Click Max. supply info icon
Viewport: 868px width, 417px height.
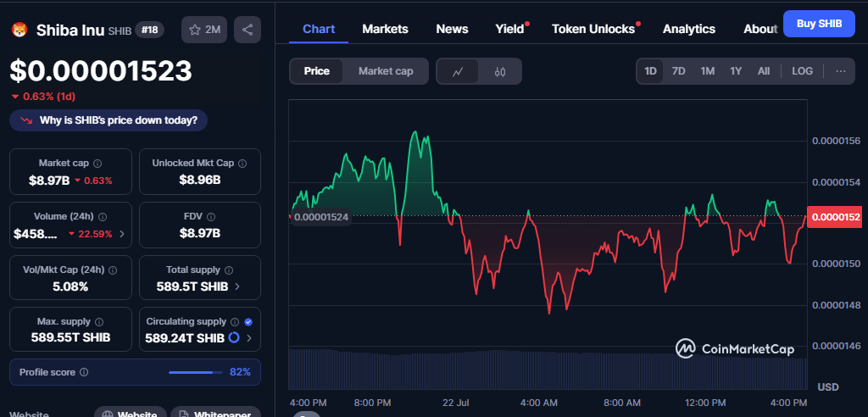click(x=99, y=322)
